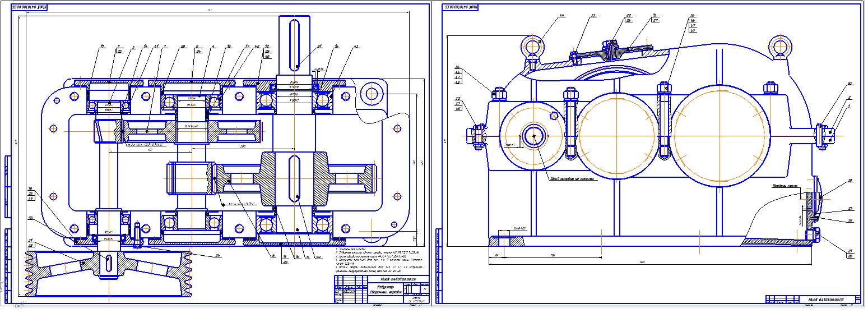Click the 200 center distance dimension
The image size is (868, 336).
(x=244, y=146)
